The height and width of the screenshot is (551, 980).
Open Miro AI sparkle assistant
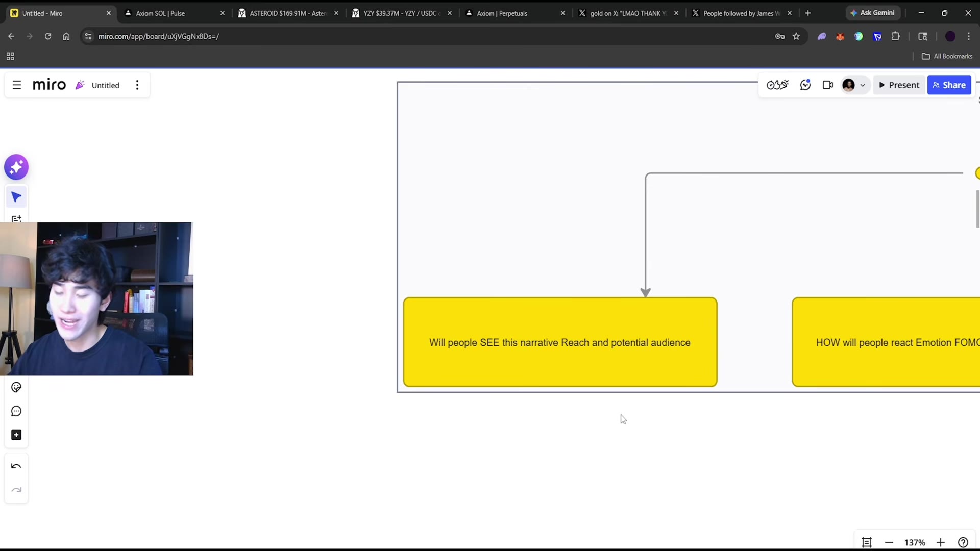(x=16, y=167)
